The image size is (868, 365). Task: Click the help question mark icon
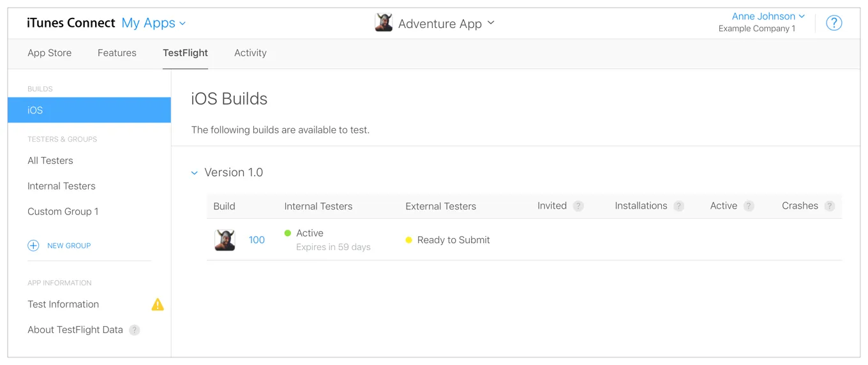pos(834,23)
